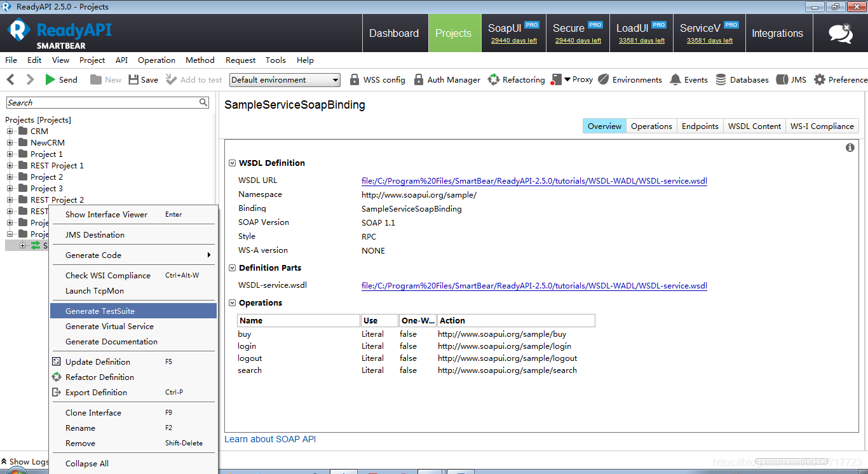This screenshot has height=474, width=868.
Task: Open the Dashboard section
Action: pos(394,33)
